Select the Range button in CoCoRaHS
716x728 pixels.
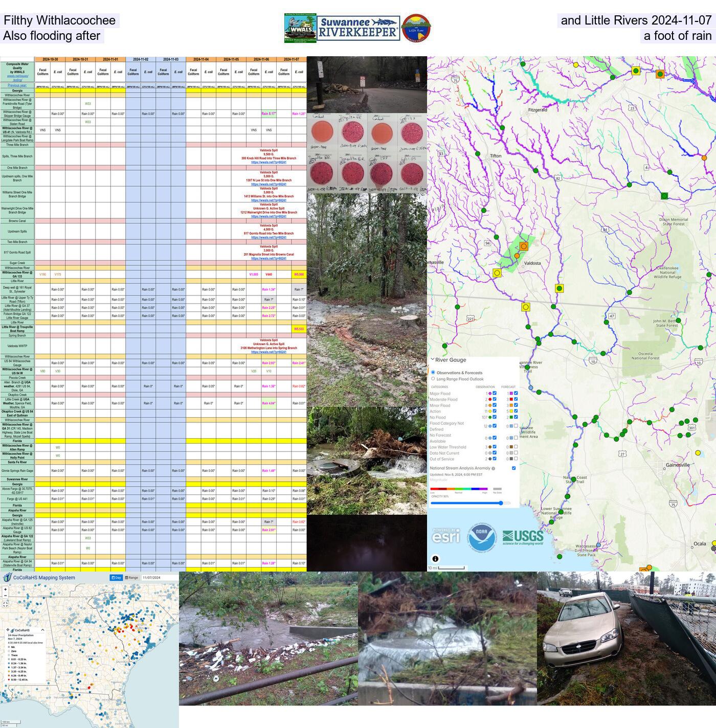click(131, 578)
